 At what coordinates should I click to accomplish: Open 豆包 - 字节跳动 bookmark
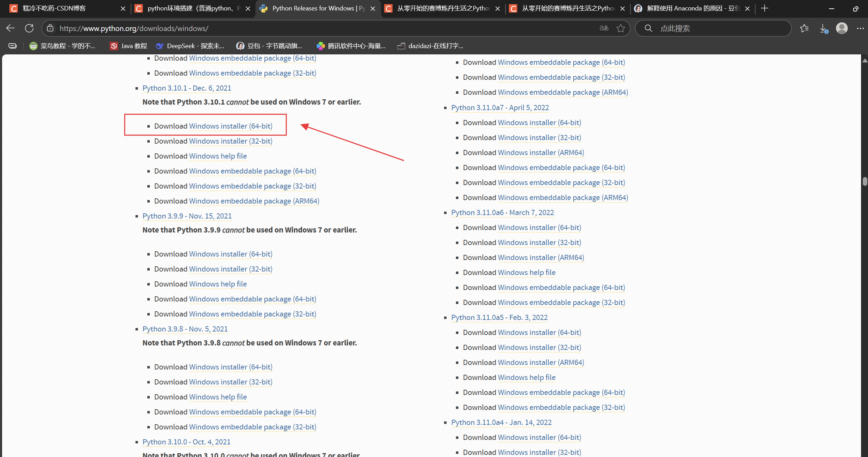(x=269, y=46)
